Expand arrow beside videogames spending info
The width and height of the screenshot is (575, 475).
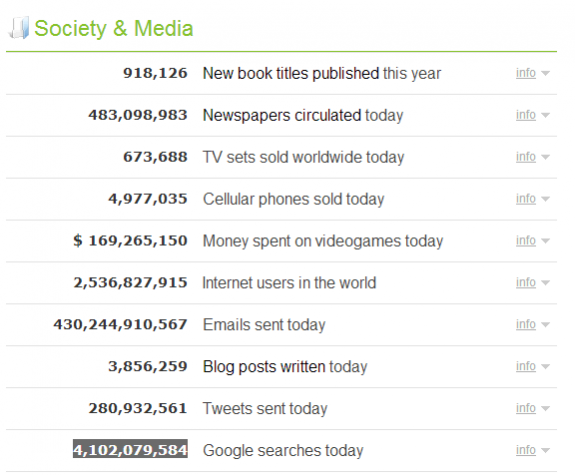545,241
